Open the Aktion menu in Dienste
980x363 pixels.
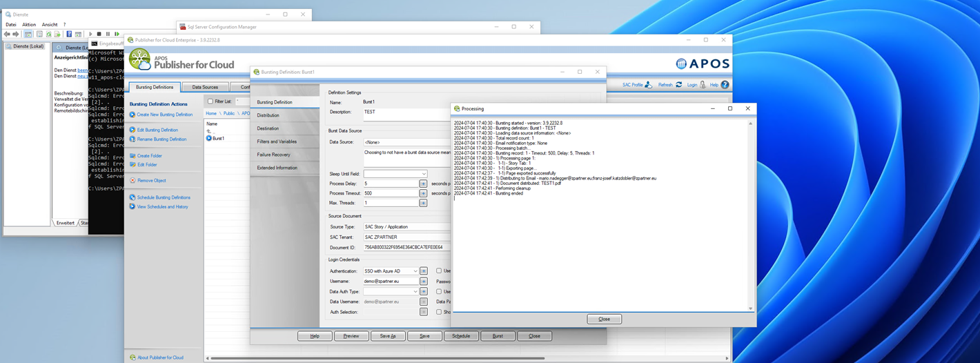[x=29, y=24]
